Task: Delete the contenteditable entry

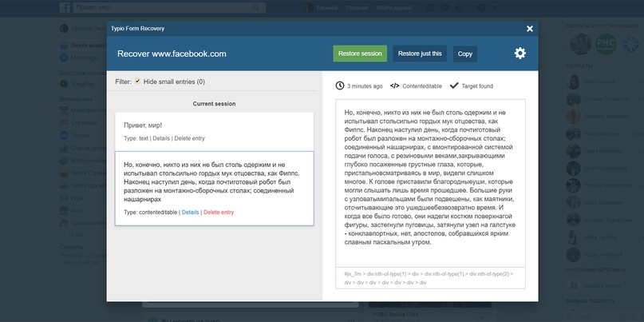Action: point(219,213)
